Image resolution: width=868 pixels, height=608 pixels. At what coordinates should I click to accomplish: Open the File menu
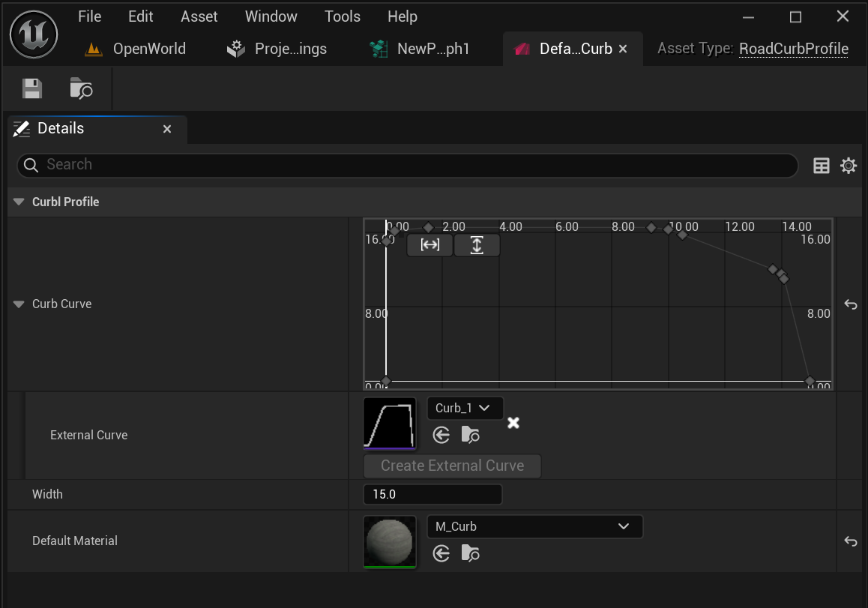[x=90, y=16]
